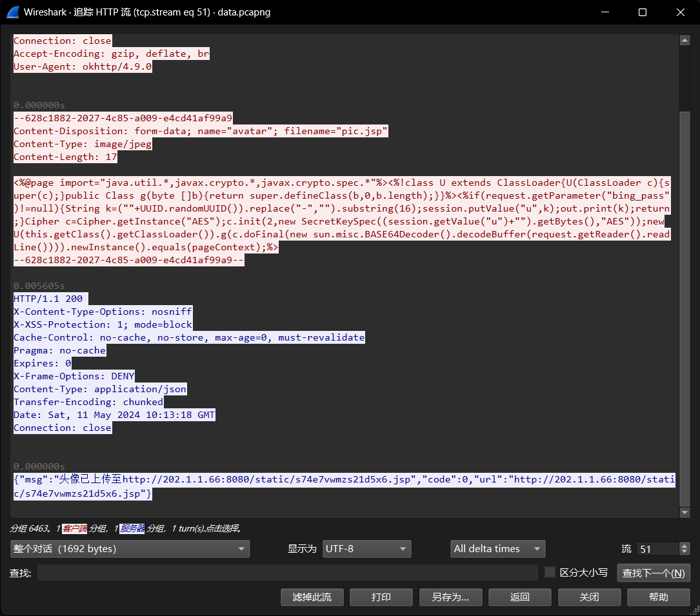Click the scroll down arrow of stream text
This screenshot has height=616, width=700.
tap(685, 512)
